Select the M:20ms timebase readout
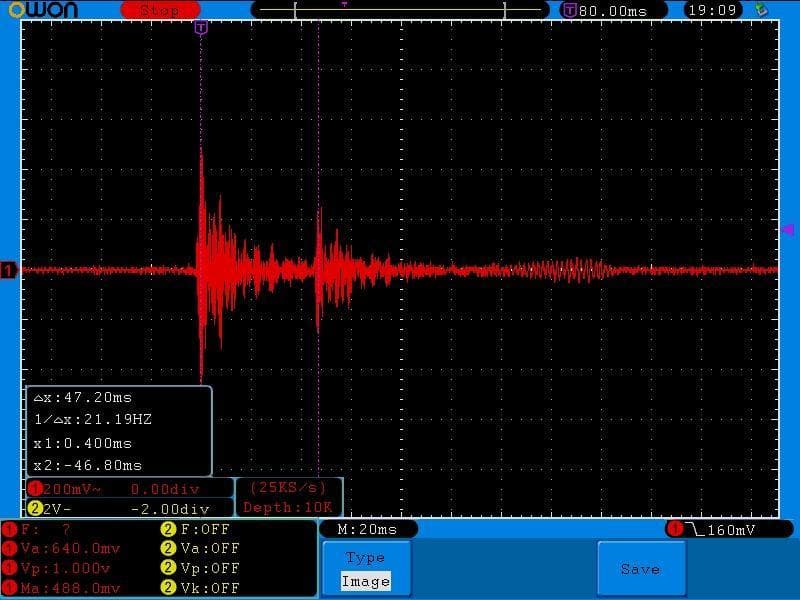 coord(367,529)
